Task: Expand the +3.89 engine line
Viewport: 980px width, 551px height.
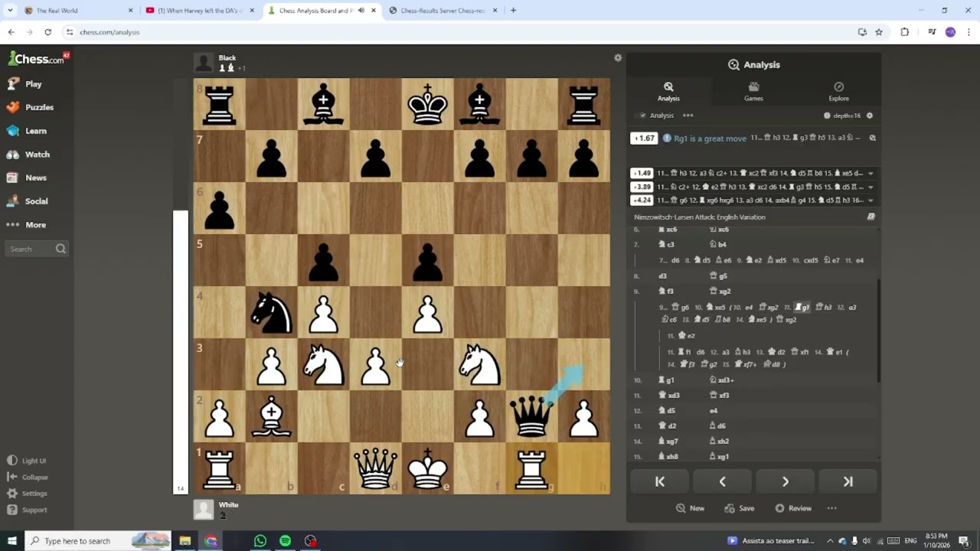Action: point(871,187)
